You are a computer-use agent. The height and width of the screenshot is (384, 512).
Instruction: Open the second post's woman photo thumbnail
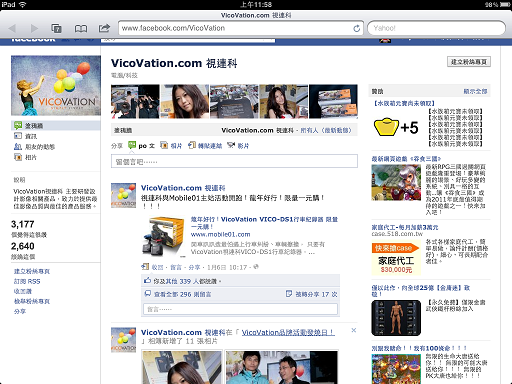(x=182, y=367)
